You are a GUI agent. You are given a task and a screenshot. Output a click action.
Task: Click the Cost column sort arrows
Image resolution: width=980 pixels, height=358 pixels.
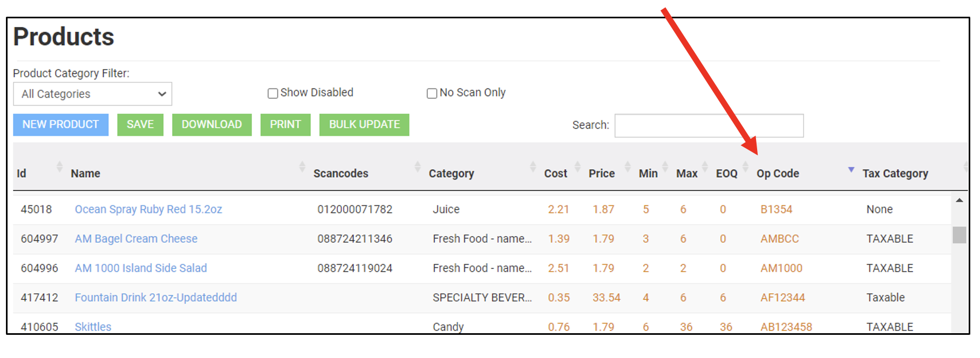[x=577, y=167]
